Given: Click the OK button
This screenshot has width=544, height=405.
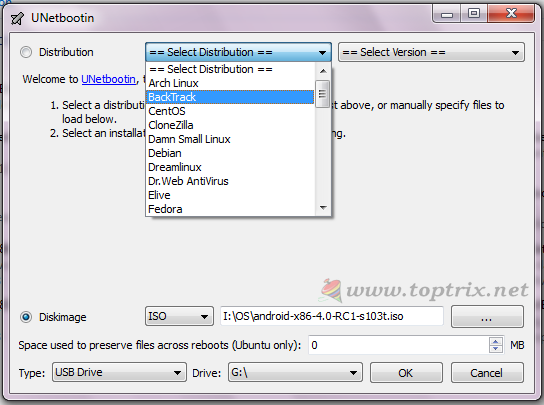Looking at the screenshot, I should coord(406,373).
